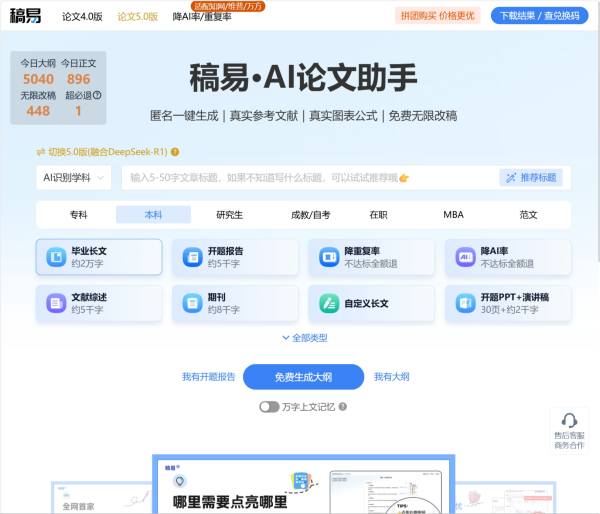Open the 论文4.0版 tab
This screenshot has height=514, width=600.
pyautogui.click(x=82, y=16)
